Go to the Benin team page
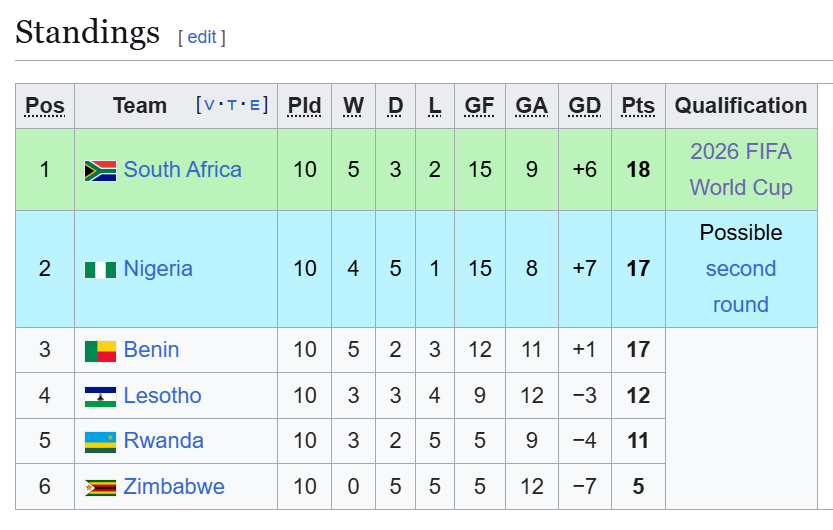 coord(151,350)
